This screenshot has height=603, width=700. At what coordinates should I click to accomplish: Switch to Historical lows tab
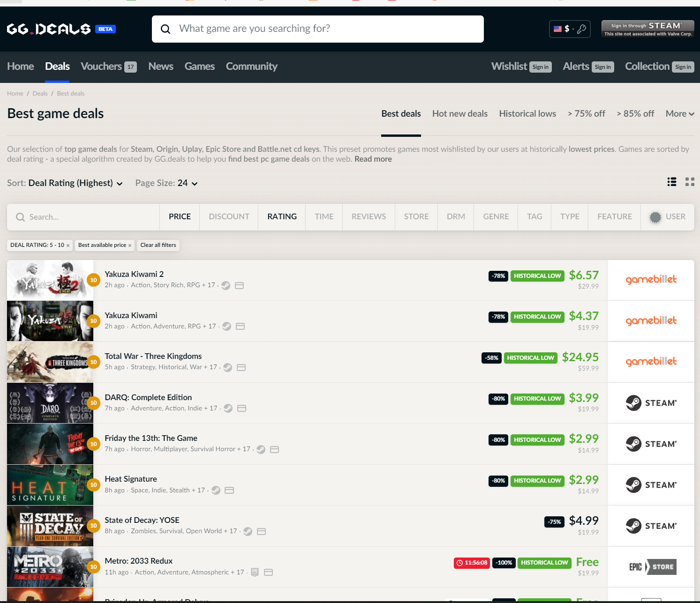point(527,114)
